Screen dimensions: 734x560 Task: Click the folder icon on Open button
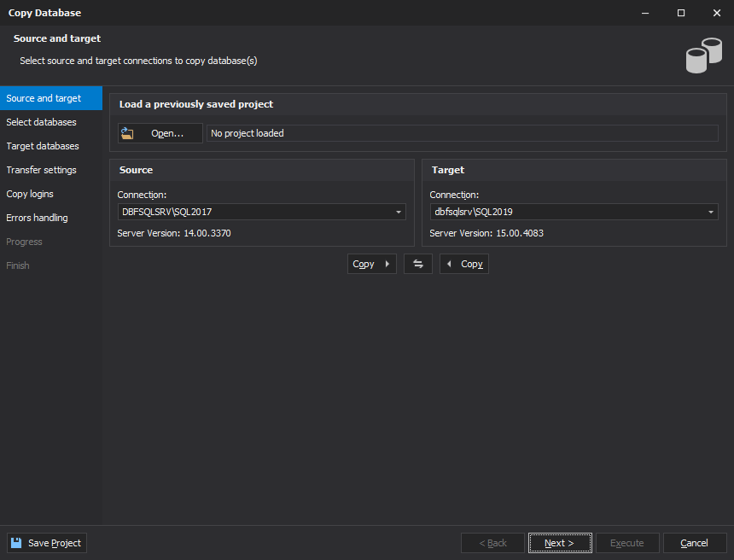tap(127, 133)
